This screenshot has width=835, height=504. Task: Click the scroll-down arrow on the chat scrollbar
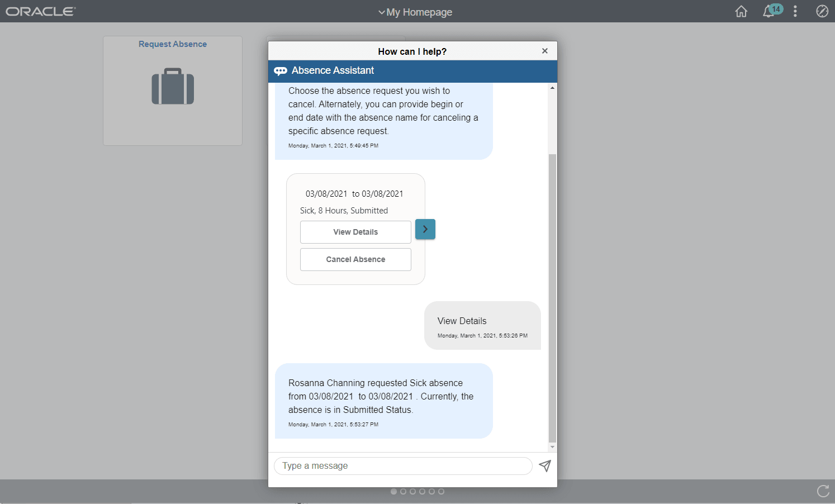tap(552, 447)
